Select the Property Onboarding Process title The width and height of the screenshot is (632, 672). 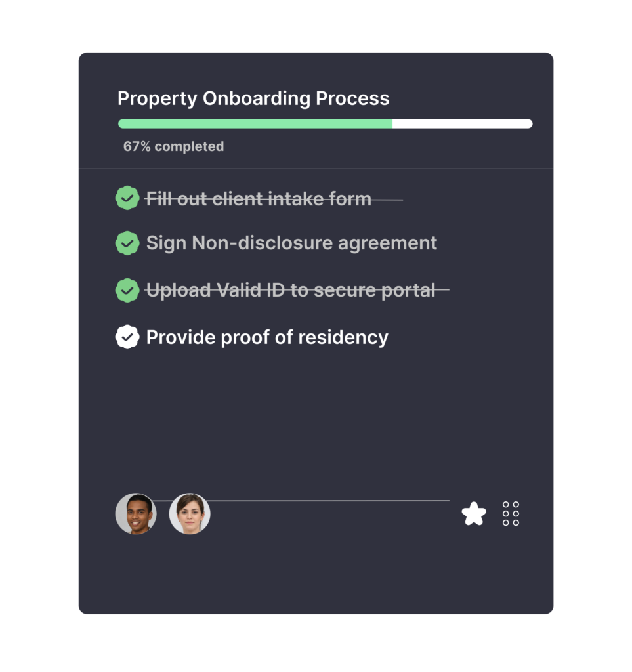(253, 98)
